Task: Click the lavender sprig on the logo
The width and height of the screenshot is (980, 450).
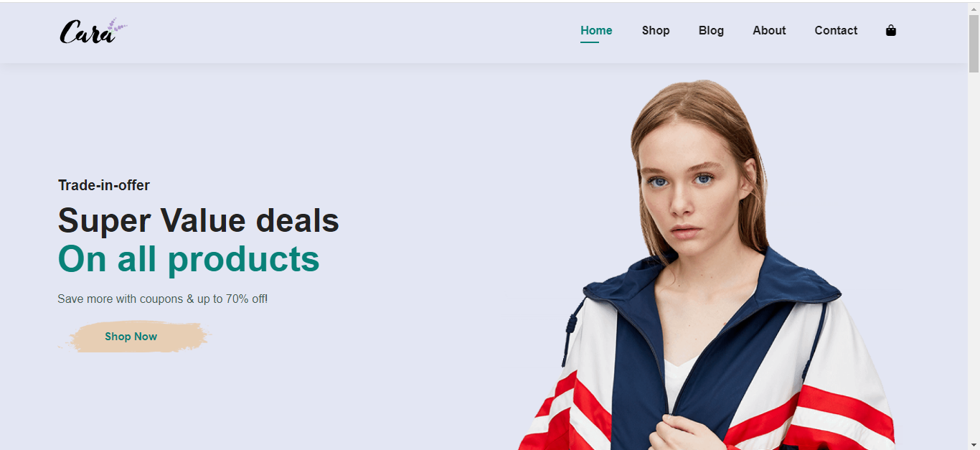Action: point(116,27)
